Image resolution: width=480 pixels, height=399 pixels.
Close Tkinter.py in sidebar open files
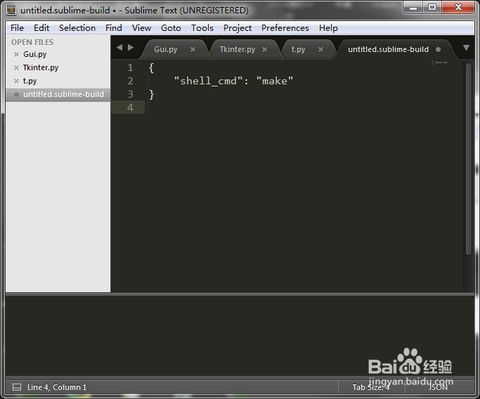point(16,68)
